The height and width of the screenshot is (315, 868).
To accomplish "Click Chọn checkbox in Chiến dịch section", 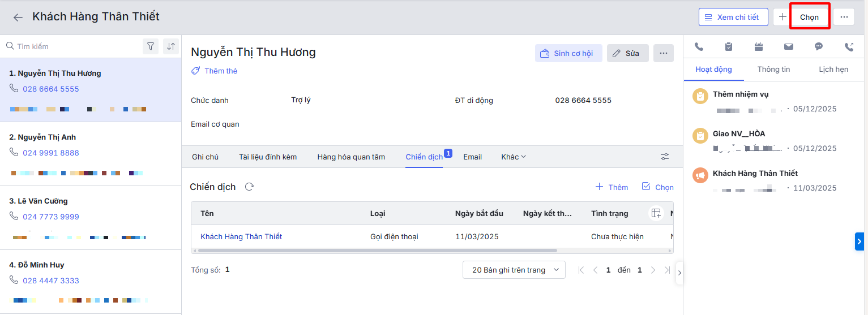I will point(657,187).
